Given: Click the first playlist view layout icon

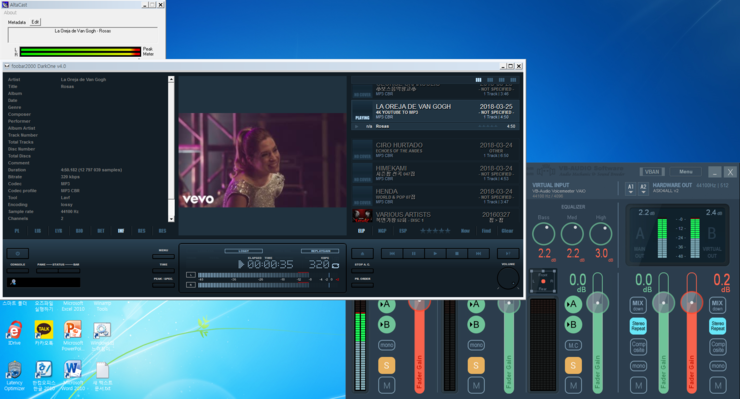Looking at the screenshot, I should point(478,80).
